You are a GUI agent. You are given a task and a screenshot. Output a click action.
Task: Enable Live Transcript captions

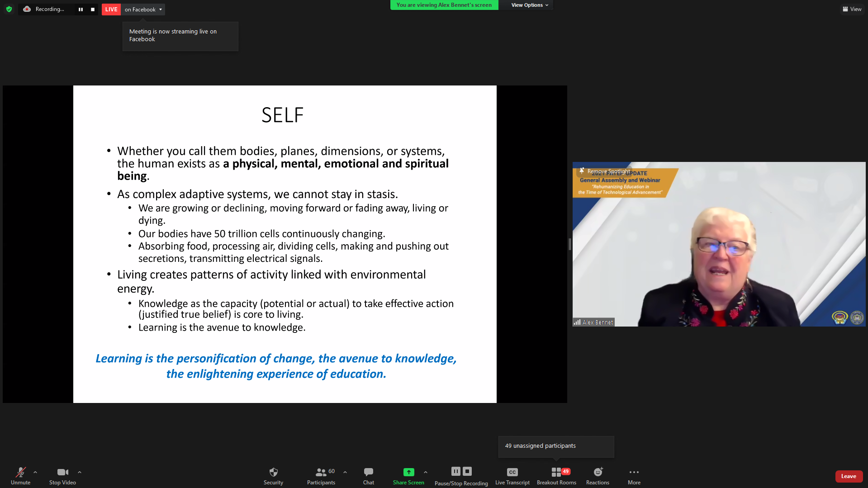512,472
